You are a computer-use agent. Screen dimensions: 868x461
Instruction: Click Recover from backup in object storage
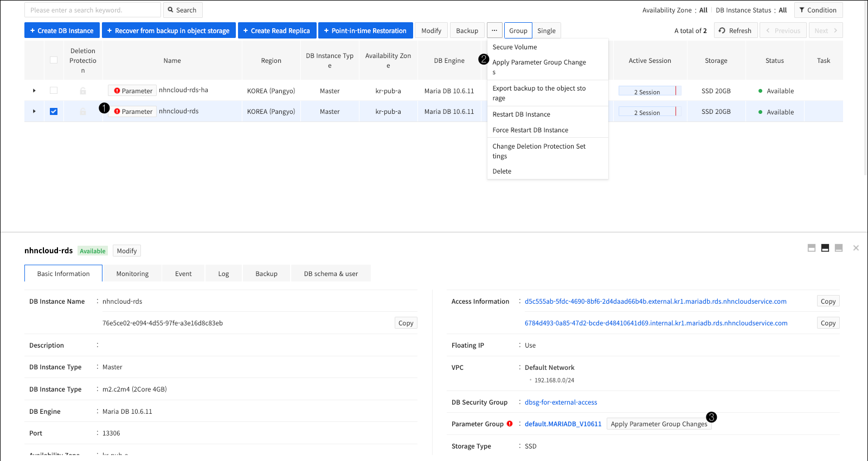[x=169, y=30]
